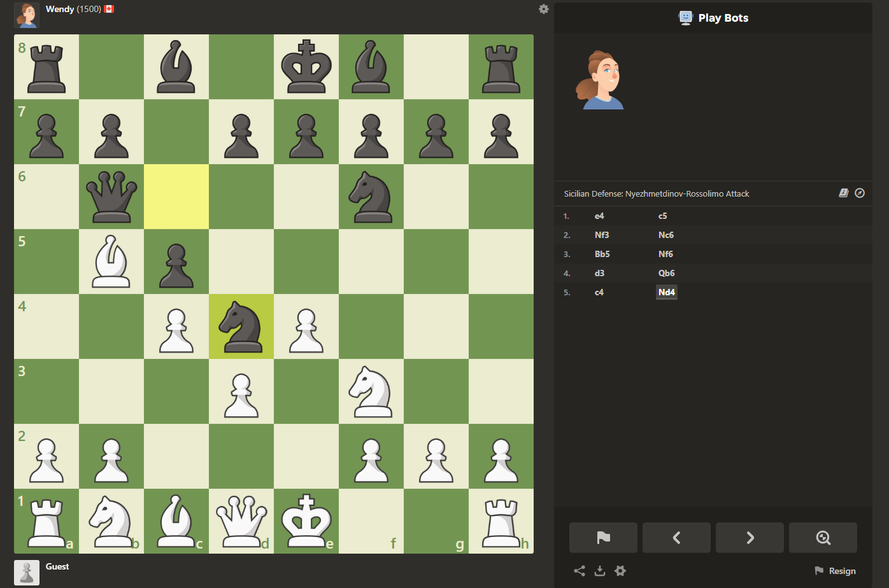Select the white bishop on c1

tap(176, 521)
